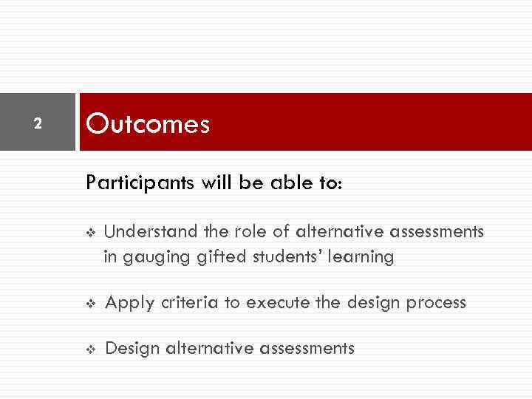Select the "Apply criteria to execute" bullet text
The height and width of the screenshot is (399, 532).
click(x=285, y=302)
